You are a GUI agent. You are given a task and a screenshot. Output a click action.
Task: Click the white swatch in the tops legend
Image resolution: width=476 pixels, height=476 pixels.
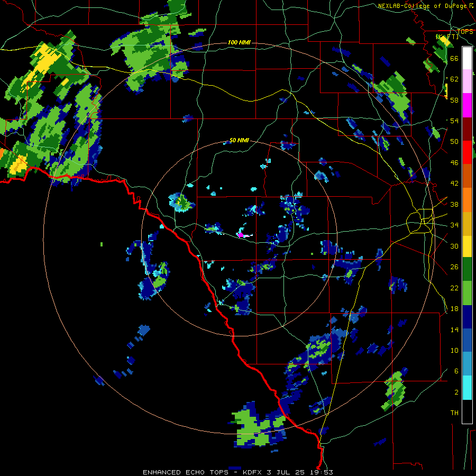tap(467, 58)
